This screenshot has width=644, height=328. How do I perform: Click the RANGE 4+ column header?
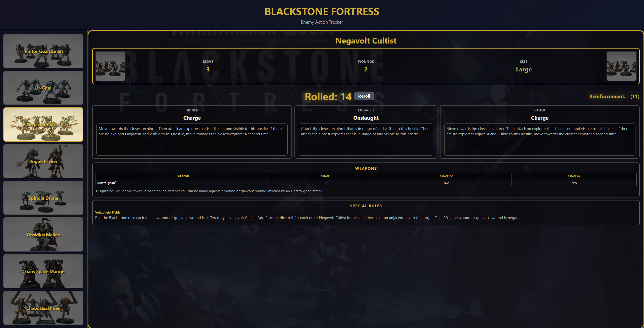pyautogui.click(x=574, y=176)
